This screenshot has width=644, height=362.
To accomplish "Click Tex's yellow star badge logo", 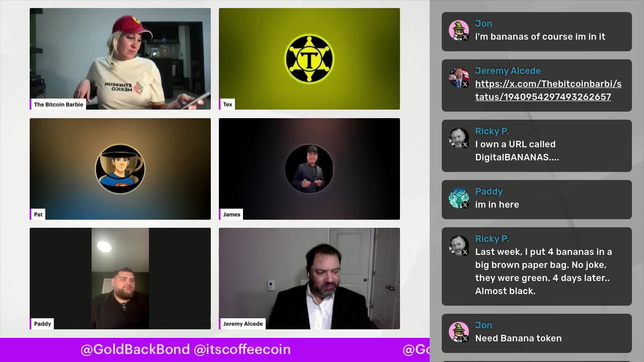I will (309, 59).
